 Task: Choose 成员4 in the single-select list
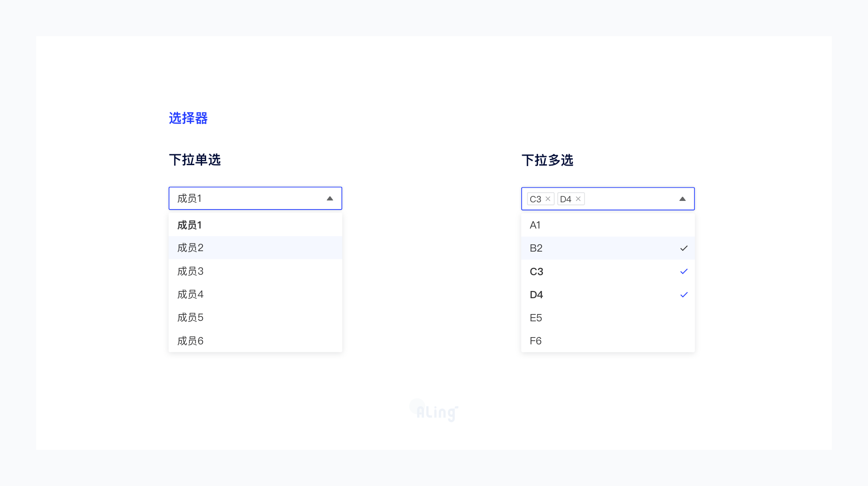coord(190,295)
